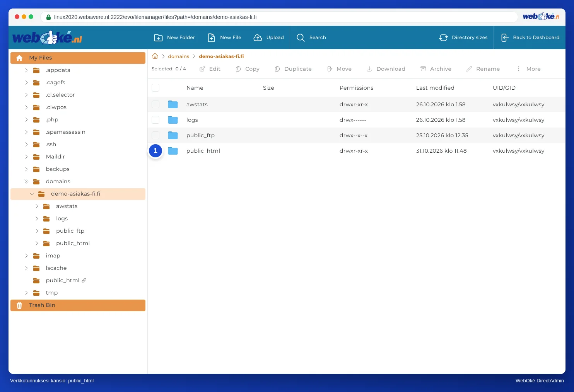Click the Download arrow icon
Image resolution: width=574 pixels, height=392 pixels.
coord(369,69)
